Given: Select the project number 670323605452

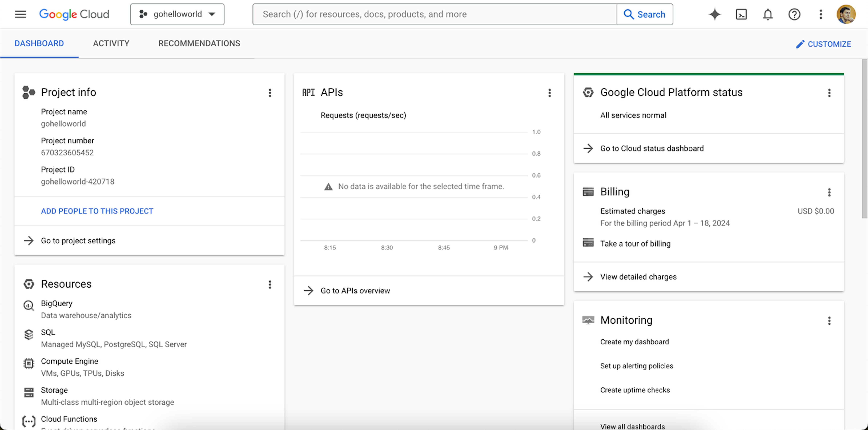Looking at the screenshot, I should (67, 153).
